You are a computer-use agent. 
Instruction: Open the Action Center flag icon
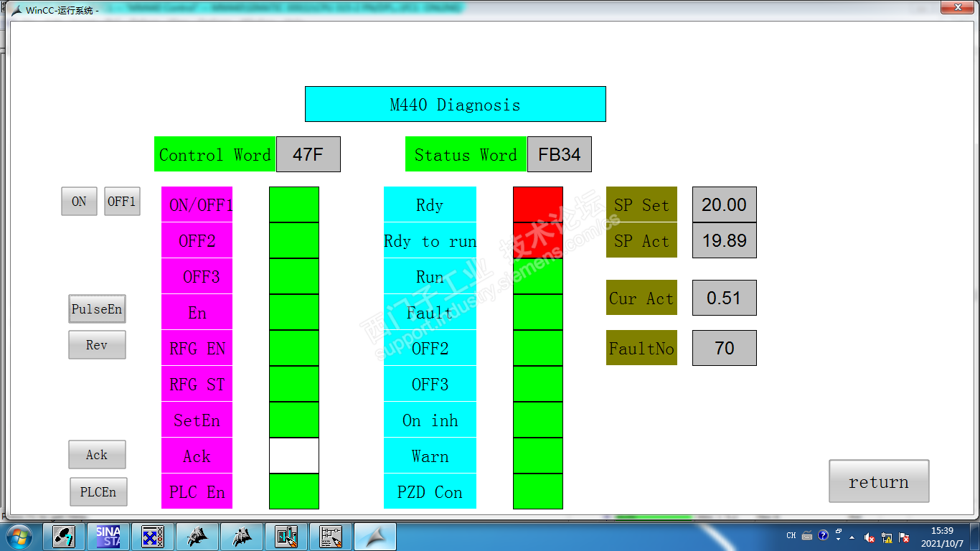pos(904,537)
